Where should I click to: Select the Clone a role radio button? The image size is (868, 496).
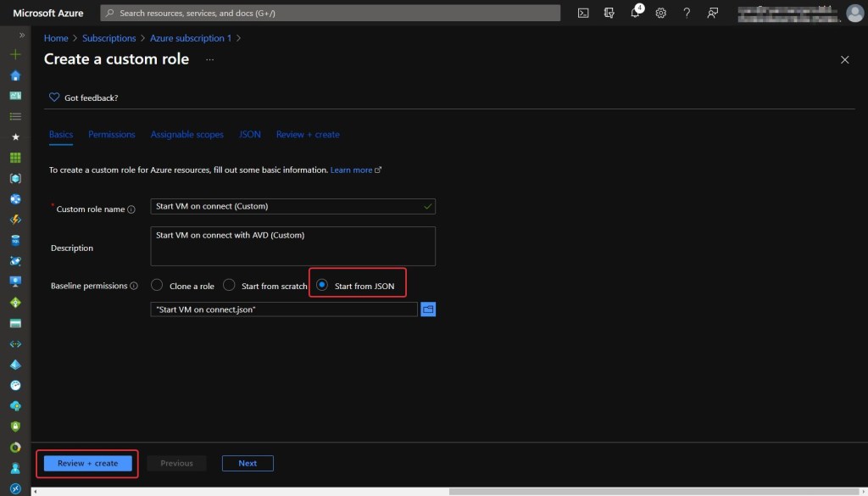pyautogui.click(x=157, y=285)
